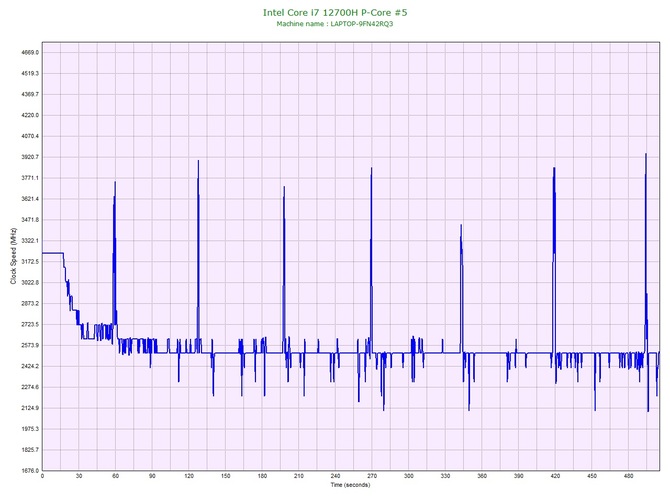Screen dimensions: 670x502
Task: Click the x-axis tick label 150
Action: (226, 476)
